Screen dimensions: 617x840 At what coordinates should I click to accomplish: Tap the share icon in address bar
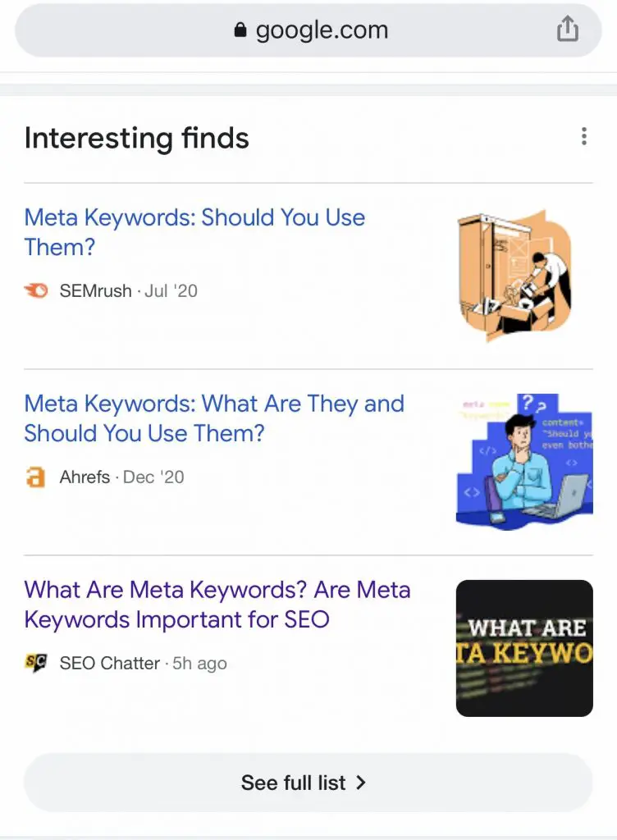[567, 29]
